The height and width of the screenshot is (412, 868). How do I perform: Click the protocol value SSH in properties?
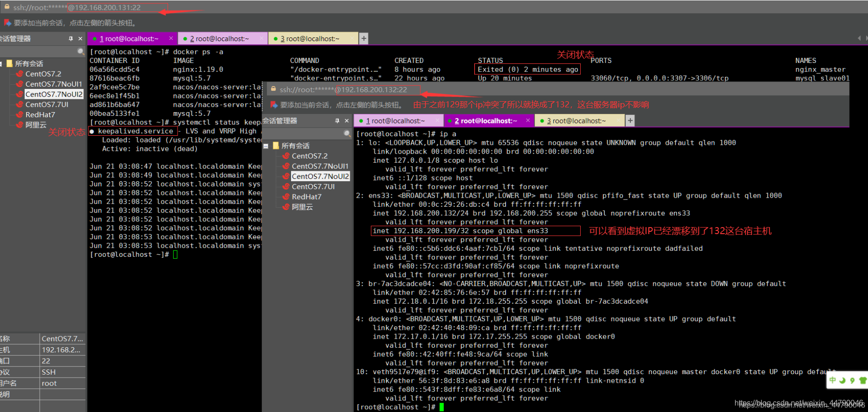[x=48, y=372]
